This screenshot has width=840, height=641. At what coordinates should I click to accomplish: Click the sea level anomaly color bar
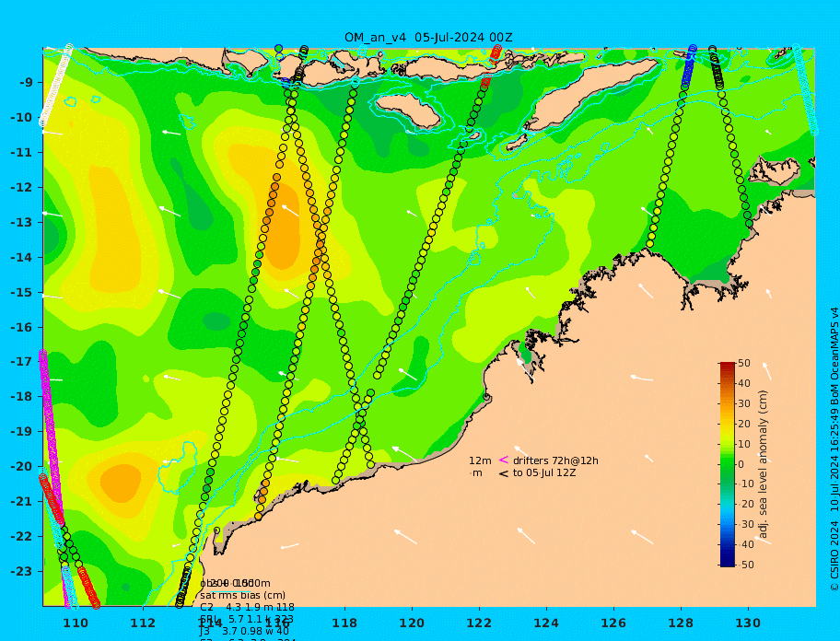[x=728, y=464]
